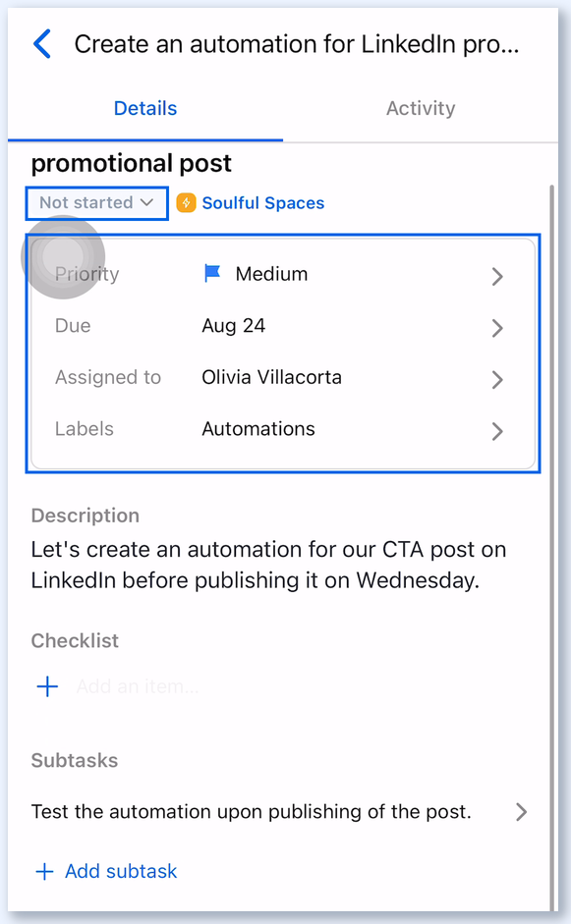
Task: Go back using the blue back arrow
Action: click(x=42, y=44)
